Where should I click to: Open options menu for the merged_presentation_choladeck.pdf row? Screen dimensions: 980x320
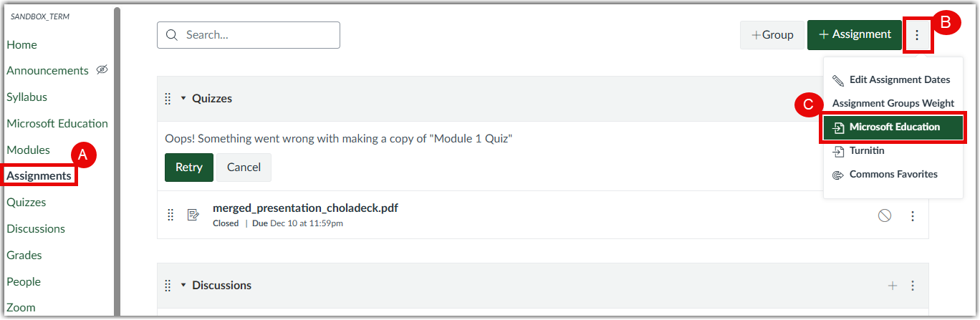click(913, 215)
